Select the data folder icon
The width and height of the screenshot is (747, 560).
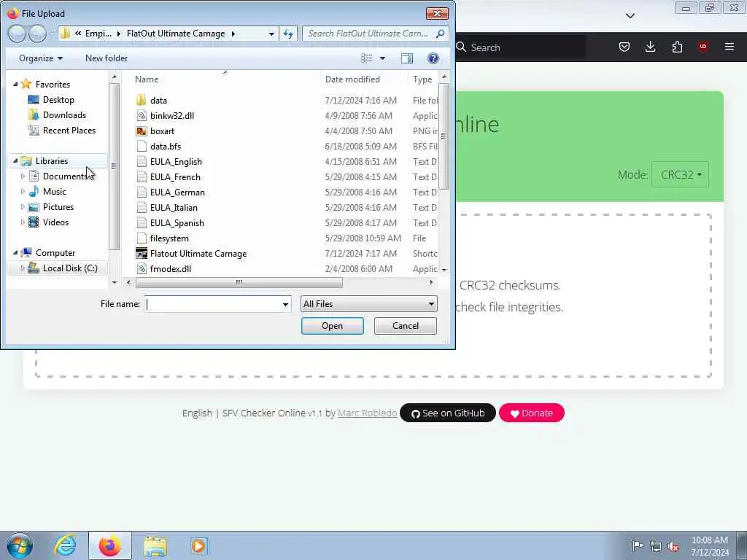coord(141,101)
